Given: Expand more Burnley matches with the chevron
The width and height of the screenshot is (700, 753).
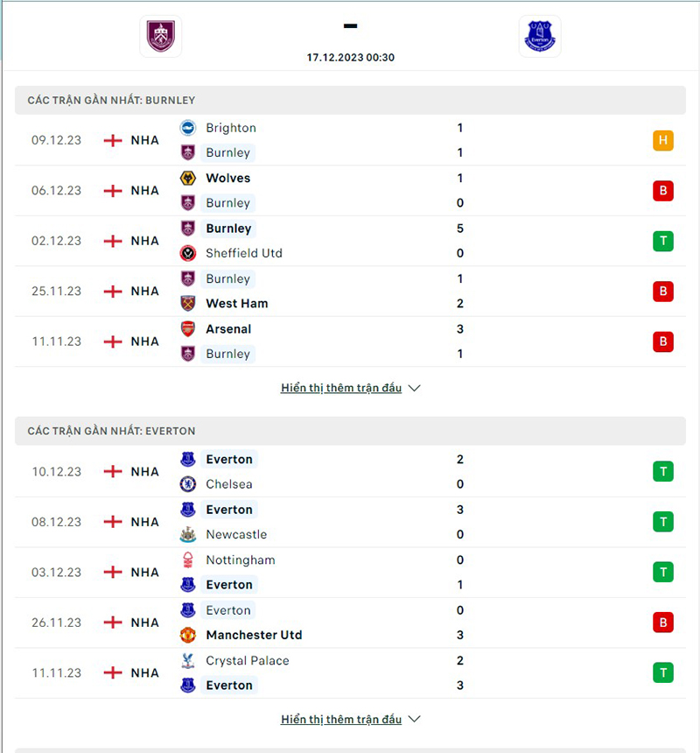Looking at the screenshot, I should (x=413, y=388).
